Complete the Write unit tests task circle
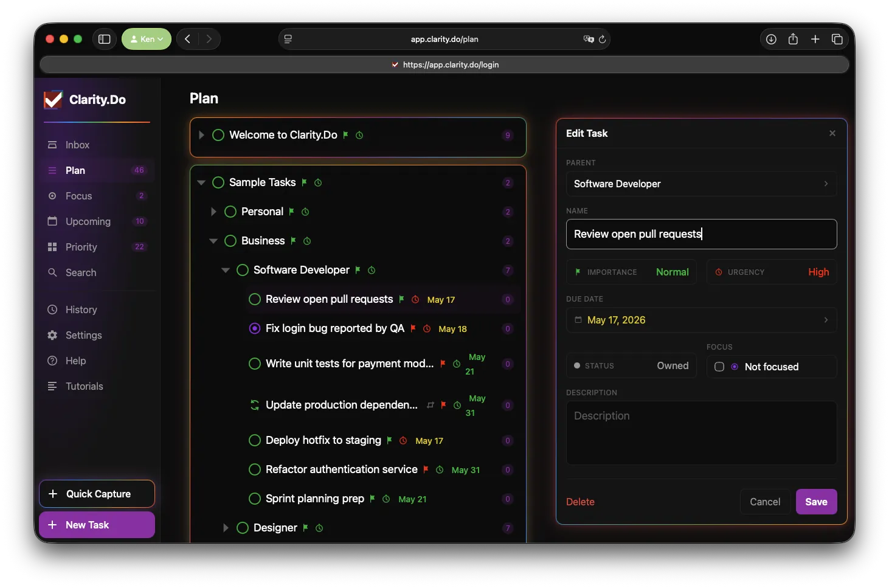The image size is (889, 588). (x=255, y=364)
